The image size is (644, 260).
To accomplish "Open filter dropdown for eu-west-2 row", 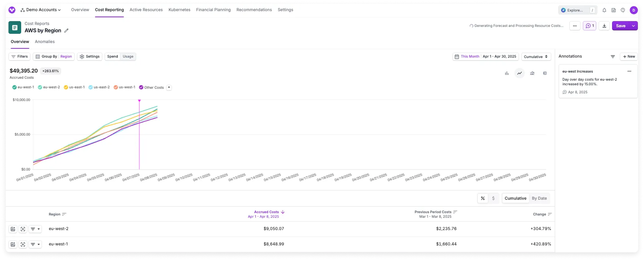I will tap(35, 229).
